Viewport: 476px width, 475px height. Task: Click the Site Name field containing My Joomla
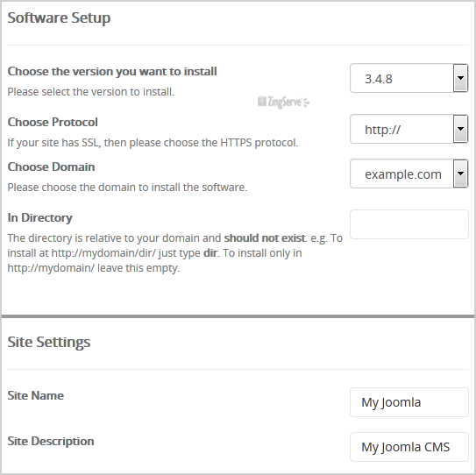tap(409, 402)
